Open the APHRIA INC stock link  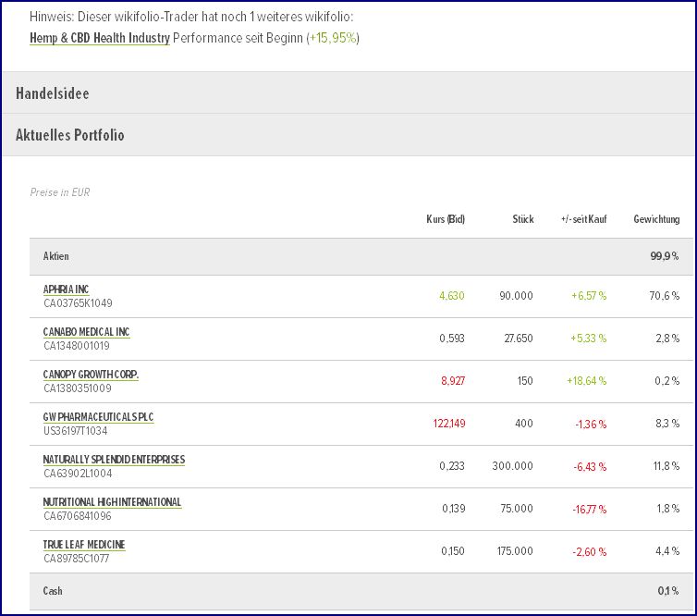(x=67, y=290)
